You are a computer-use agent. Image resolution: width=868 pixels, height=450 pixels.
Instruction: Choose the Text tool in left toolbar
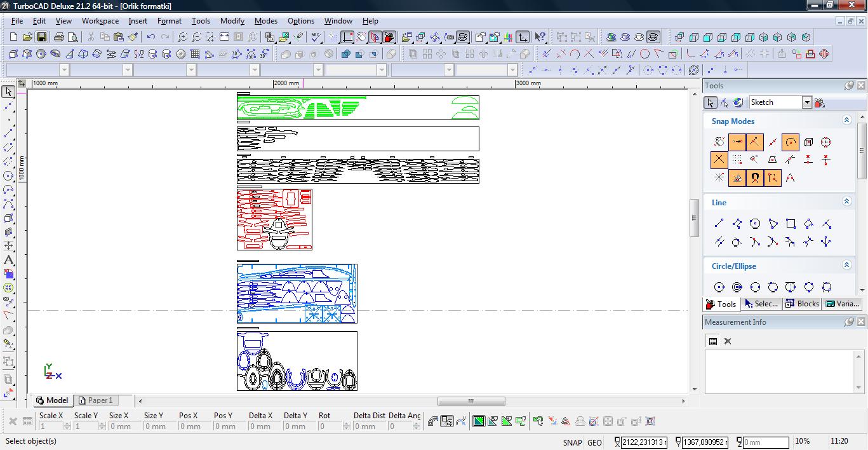[x=8, y=260]
